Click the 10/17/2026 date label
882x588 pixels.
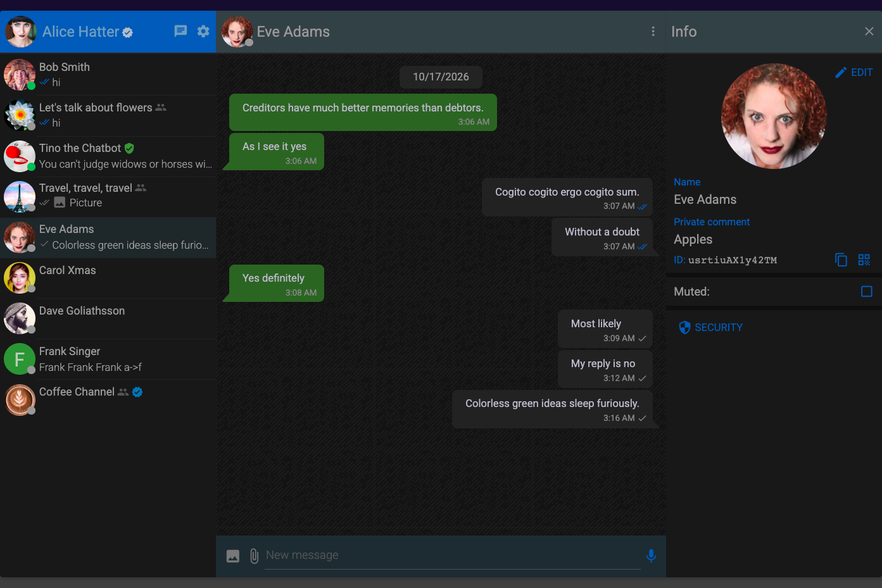[441, 77]
